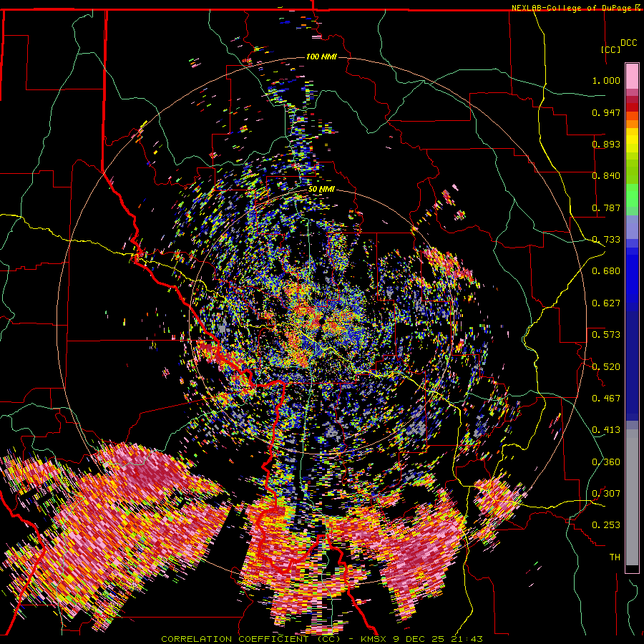Screen dimensions: 644x644
Task: Click the 0.733 scale value
Action: [x=606, y=240]
